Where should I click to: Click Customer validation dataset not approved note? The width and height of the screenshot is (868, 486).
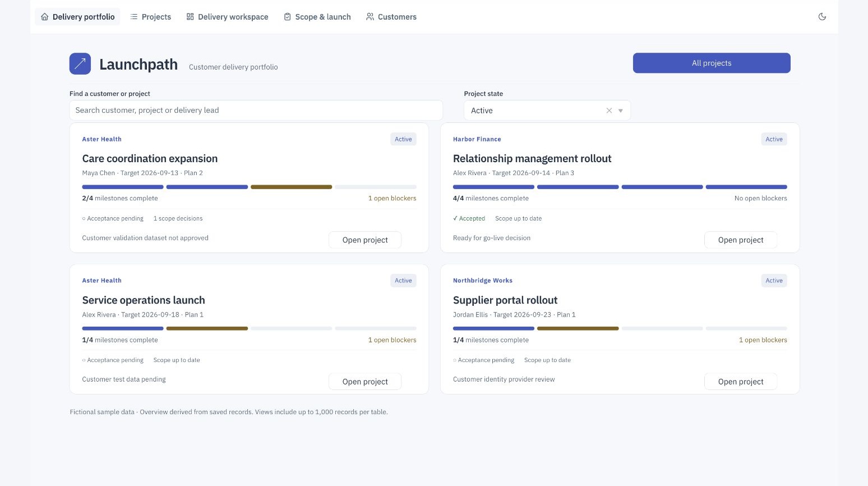[x=145, y=238]
